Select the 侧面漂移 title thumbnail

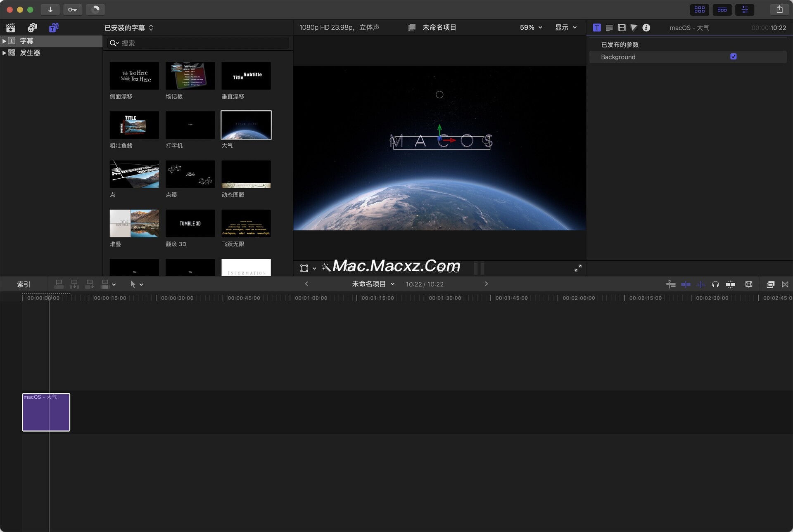click(134, 76)
